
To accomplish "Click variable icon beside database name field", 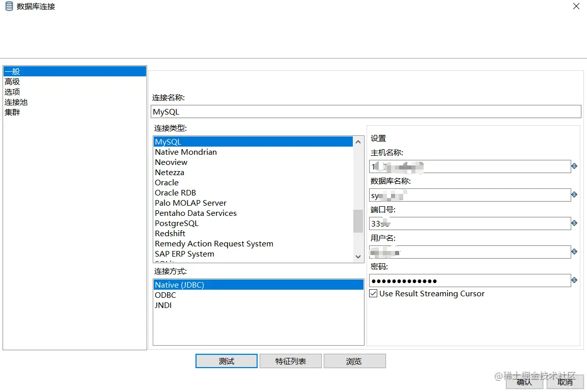I will click(x=574, y=194).
